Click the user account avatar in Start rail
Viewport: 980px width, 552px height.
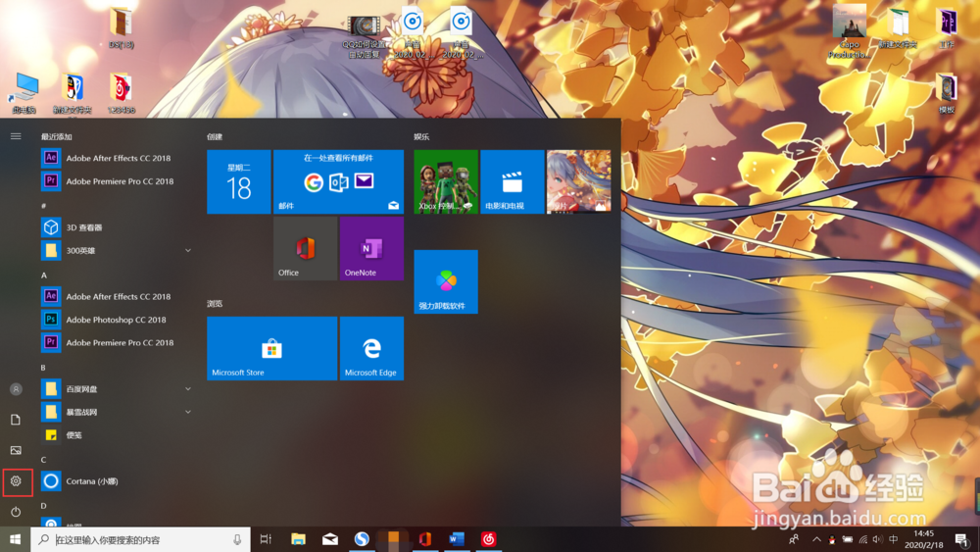[16, 389]
